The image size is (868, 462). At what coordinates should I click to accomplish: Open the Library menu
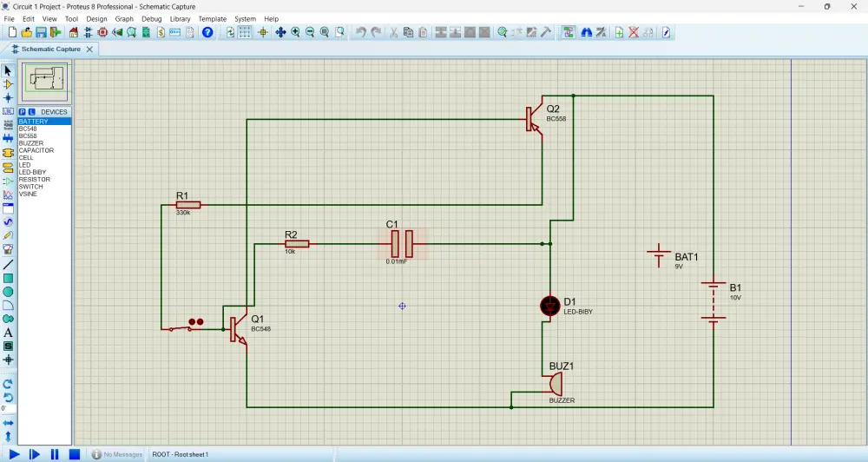pos(180,19)
